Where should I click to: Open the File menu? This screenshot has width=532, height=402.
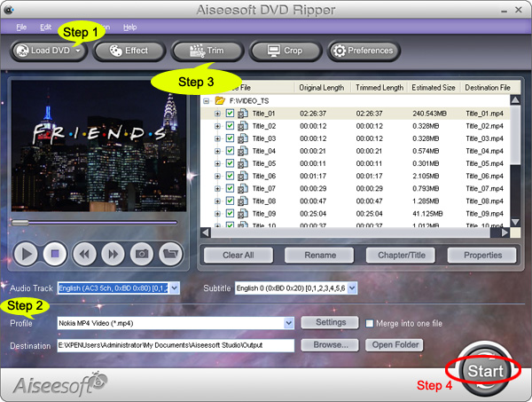pos(21,28)
